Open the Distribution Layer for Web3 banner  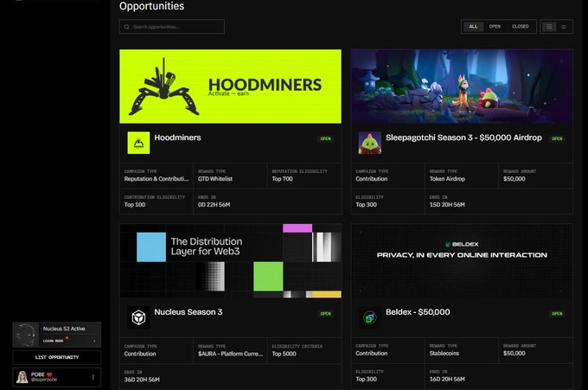230,261
